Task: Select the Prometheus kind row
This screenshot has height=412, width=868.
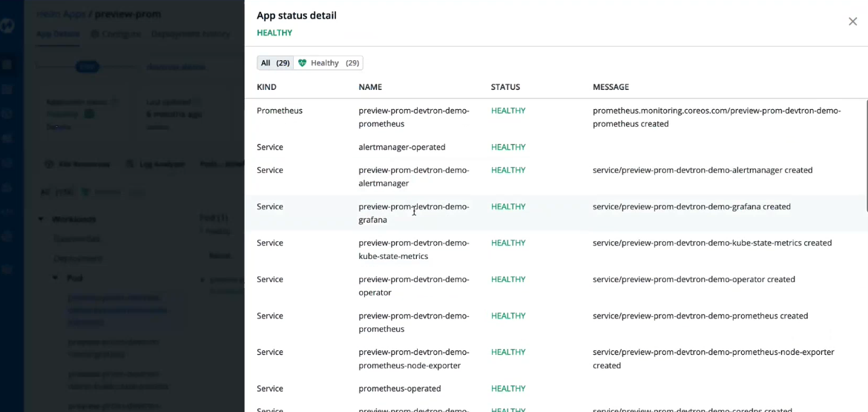Action: coord(280,111)
